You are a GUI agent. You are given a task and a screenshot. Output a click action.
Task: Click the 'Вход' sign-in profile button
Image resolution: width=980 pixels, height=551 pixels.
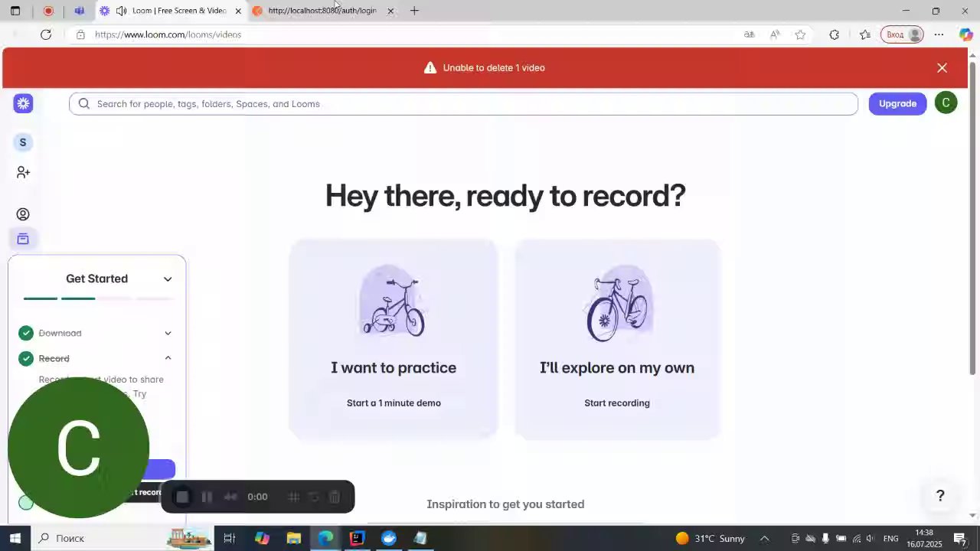tap(902, 34)
